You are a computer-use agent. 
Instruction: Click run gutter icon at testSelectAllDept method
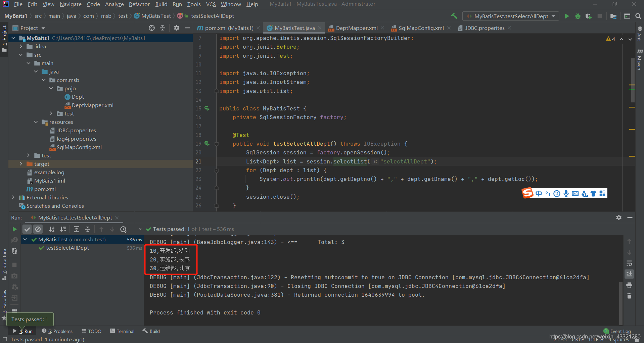[x=207, y=144]
